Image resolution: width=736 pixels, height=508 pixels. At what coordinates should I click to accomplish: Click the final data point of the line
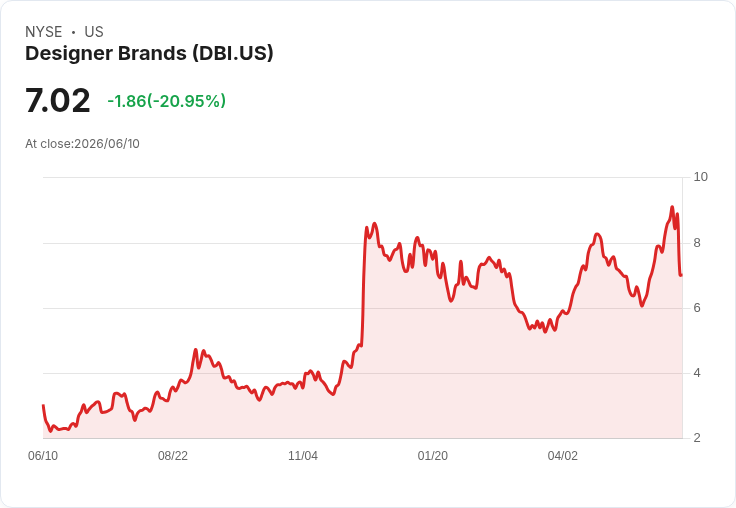[681, 275]
